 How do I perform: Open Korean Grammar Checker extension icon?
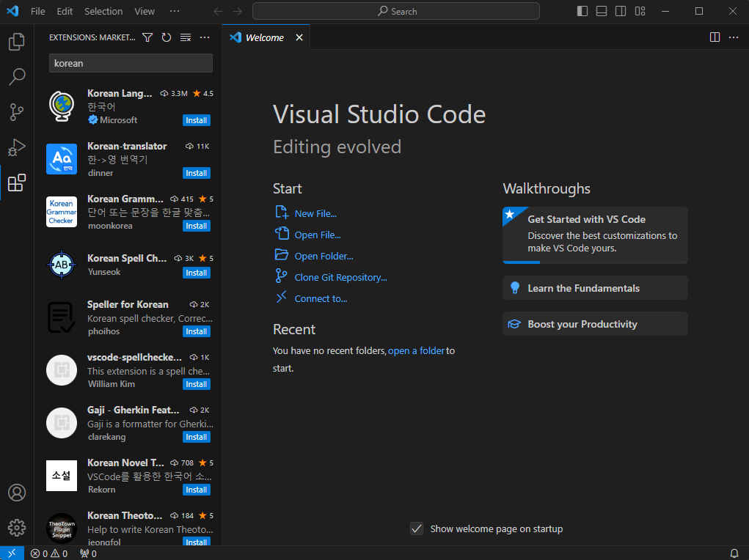62,212
